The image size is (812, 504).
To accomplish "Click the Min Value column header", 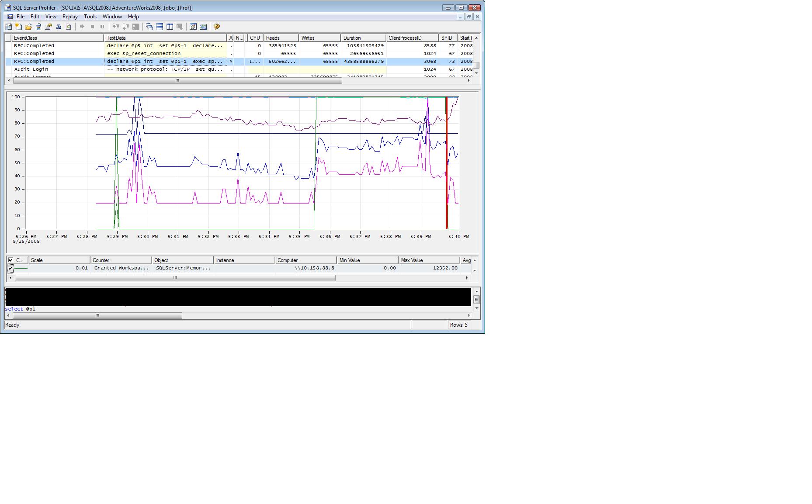I will (x=368, y=260).
